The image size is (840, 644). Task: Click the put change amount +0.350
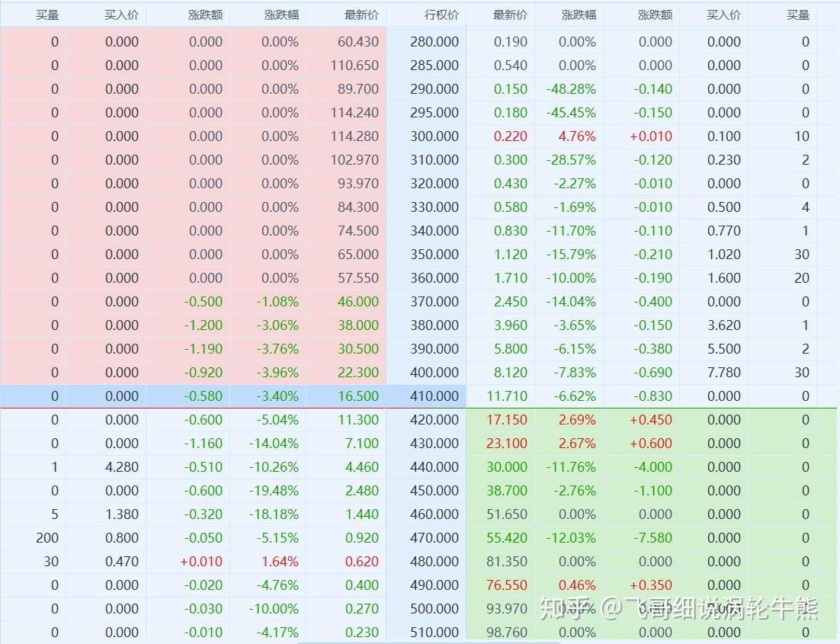click(650, 585)
